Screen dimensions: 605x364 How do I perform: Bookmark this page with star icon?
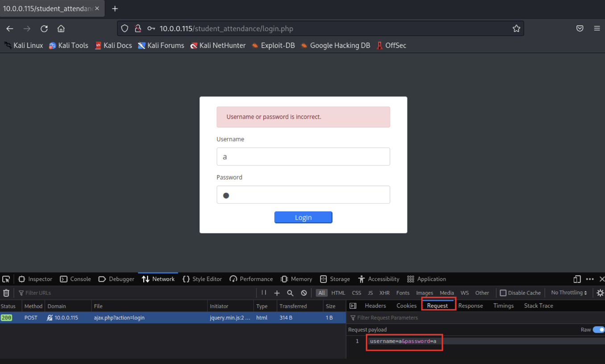click(x=516, y=29)
